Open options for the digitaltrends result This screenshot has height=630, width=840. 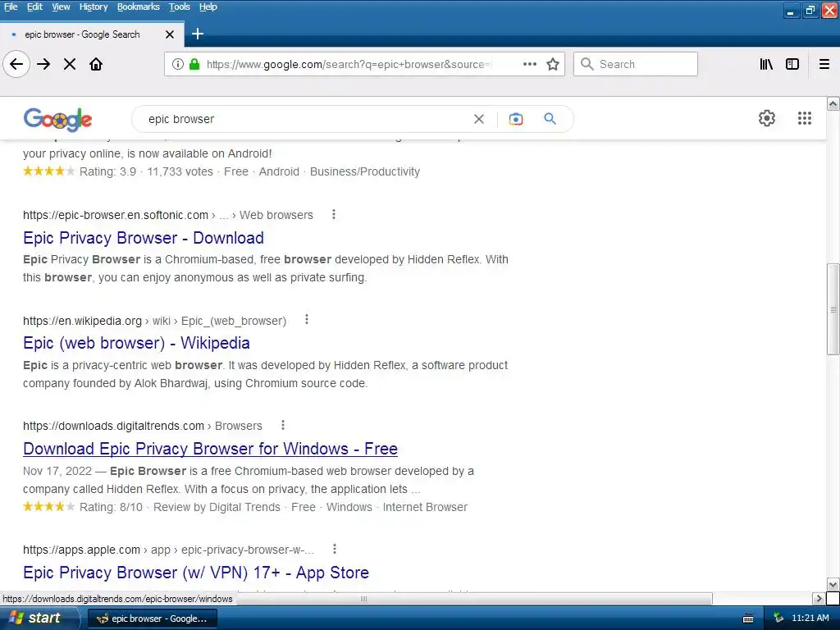pos(283,426)
